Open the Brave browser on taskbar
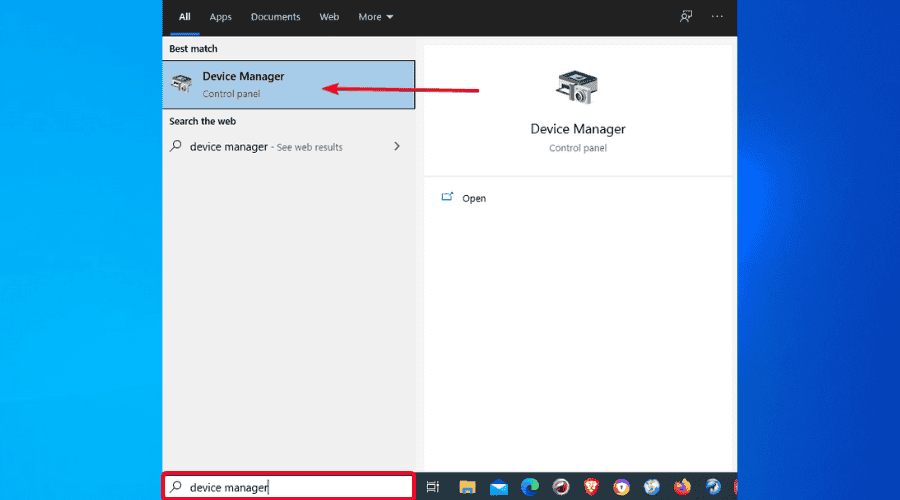 click(x=591, y=487)
